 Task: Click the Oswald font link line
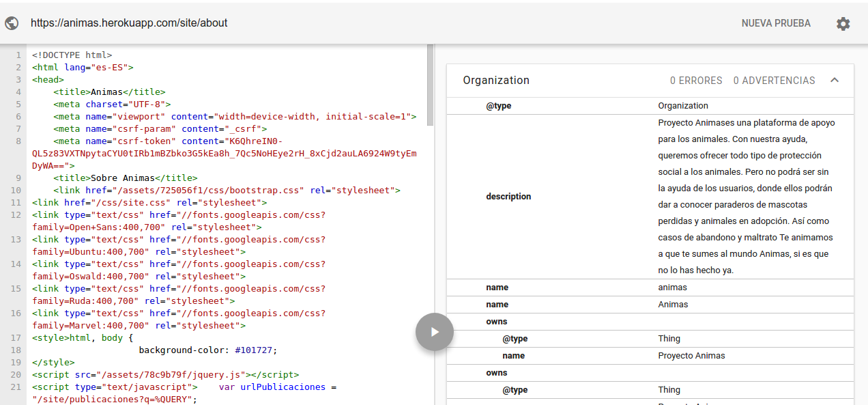(x=179, y=270)
